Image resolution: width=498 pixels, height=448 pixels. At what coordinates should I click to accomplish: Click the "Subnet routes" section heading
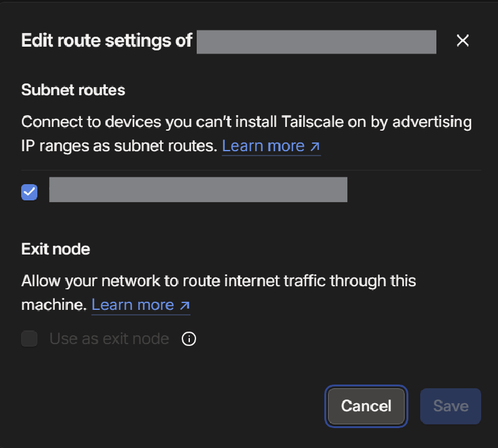click(73, 90)
